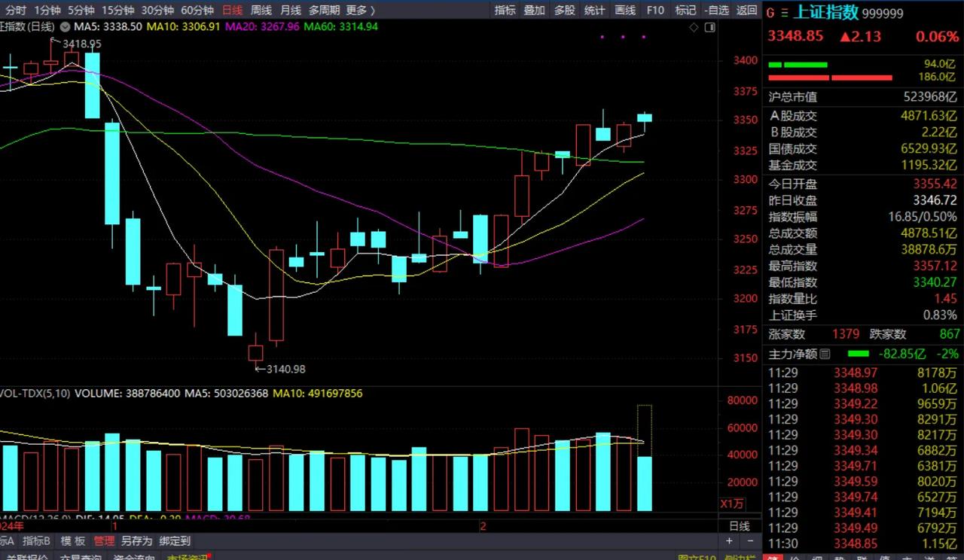This screenshot has height=560, width=964.
Task: Click the MA10: 3306.91 indicator value
Action: [184, 26]
